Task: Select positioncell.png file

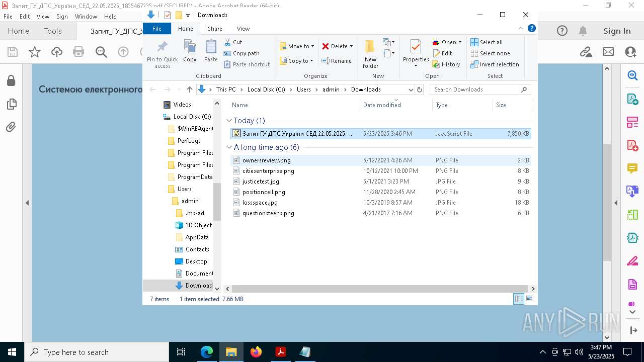Action: pos(381,192)
